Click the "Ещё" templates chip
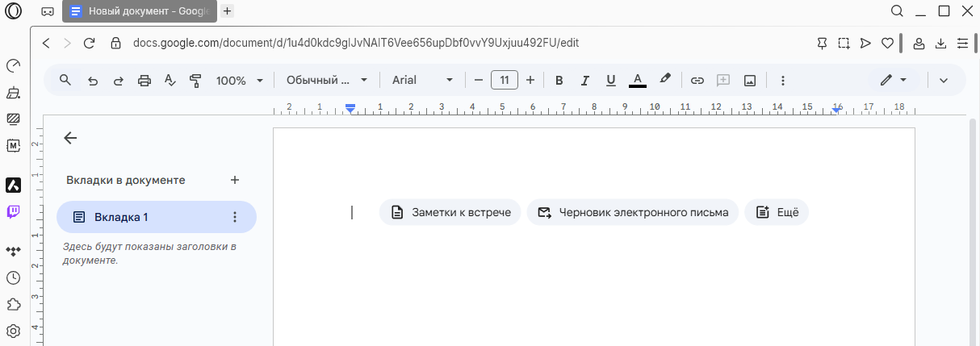The width and height of the screenshot is (980, 346). (777, 212)
